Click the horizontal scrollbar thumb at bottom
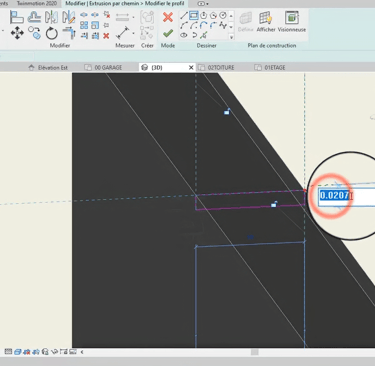The width and height of the screenshot is (375, 366). pyautogui.click(x=255, y=352)
